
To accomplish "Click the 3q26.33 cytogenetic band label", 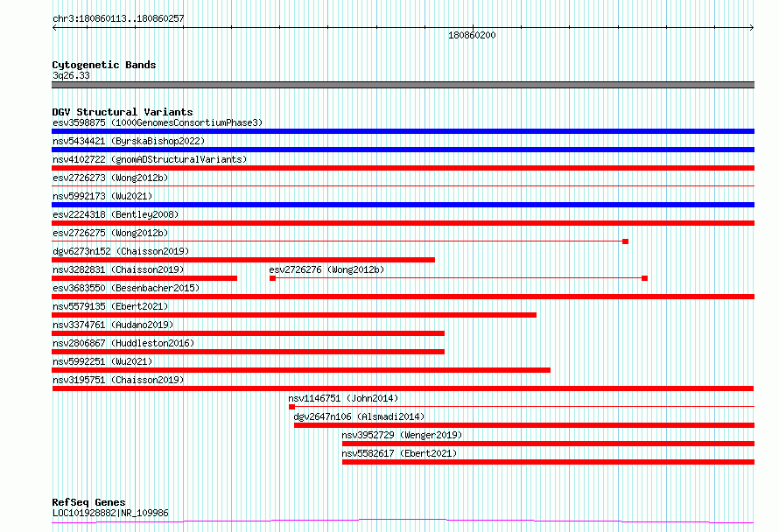I will pyautogui.click(x=71, y=75).
